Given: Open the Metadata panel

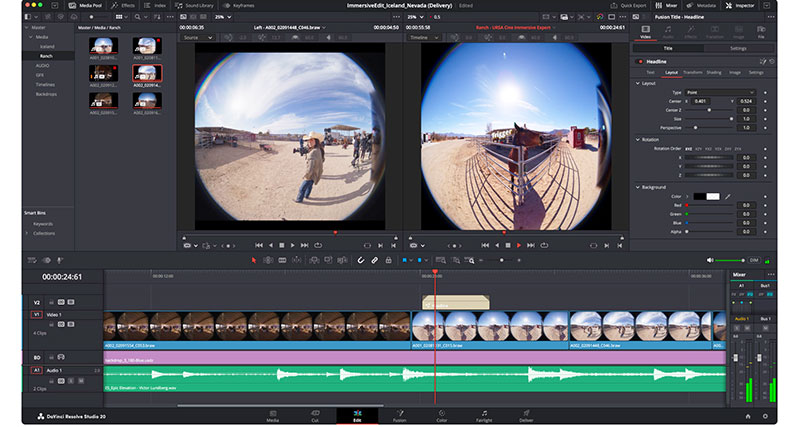Looking at the screenshot, I should tap(702, 5).
